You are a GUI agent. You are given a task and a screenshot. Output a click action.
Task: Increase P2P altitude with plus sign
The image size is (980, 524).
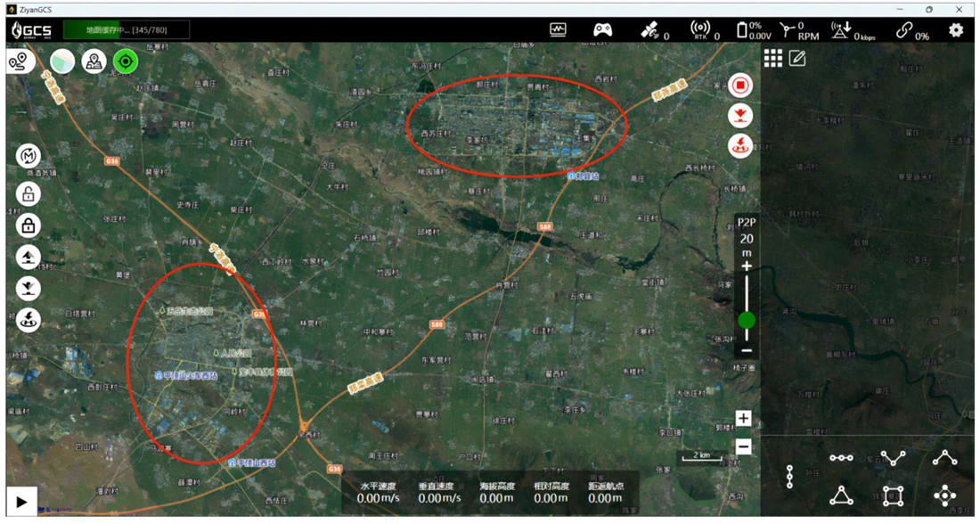[x=747, y=266]
